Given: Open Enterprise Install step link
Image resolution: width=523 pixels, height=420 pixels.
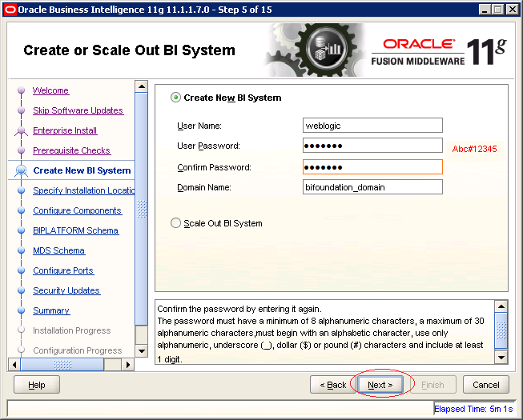Looking at the screenshot, I should tap(65, 130).
